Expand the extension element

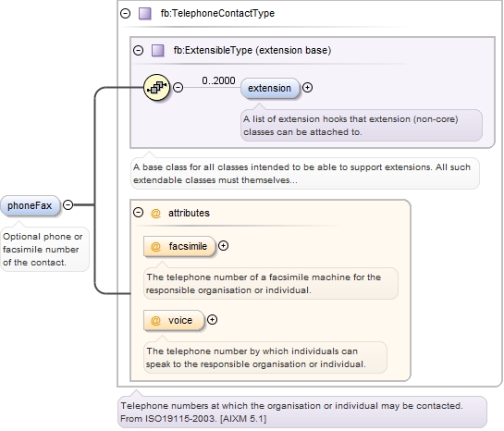pyautogui.click(x=308, y=88)
